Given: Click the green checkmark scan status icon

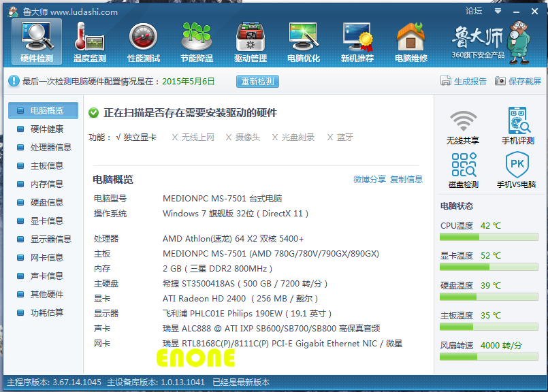Looking at the screenshot, I should coord(93,113).
